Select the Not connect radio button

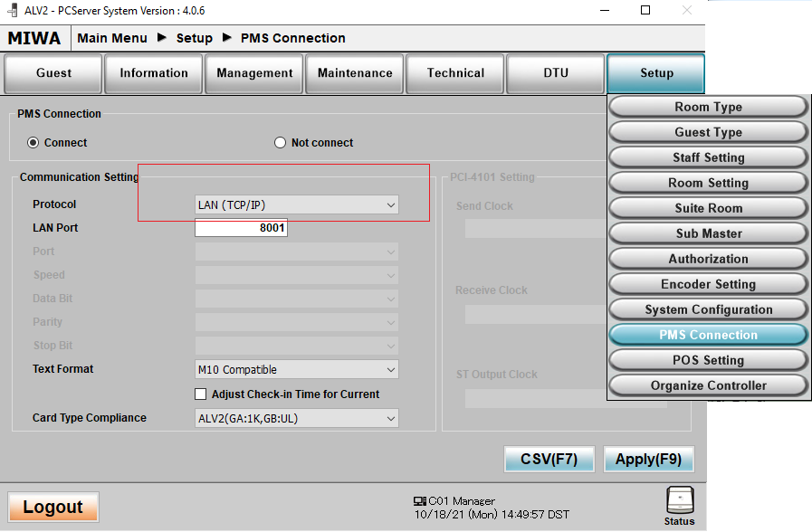coord(280,143)
